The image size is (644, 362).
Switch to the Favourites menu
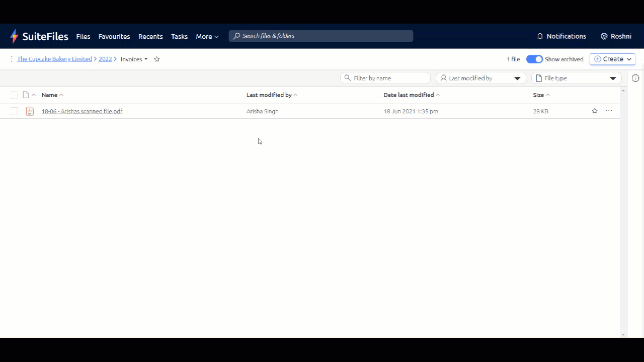(x=114, y=36)
